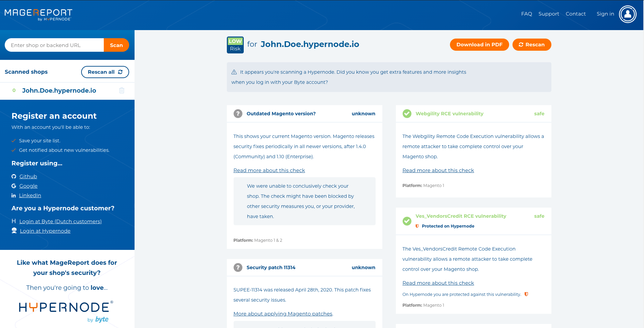Register using the LinkedIn icon
Image resolution: width=644 pixels, height=328 pixels.
(14, 195)
